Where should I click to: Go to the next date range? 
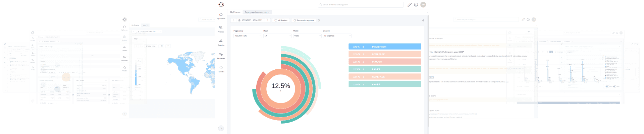[267, 20]
